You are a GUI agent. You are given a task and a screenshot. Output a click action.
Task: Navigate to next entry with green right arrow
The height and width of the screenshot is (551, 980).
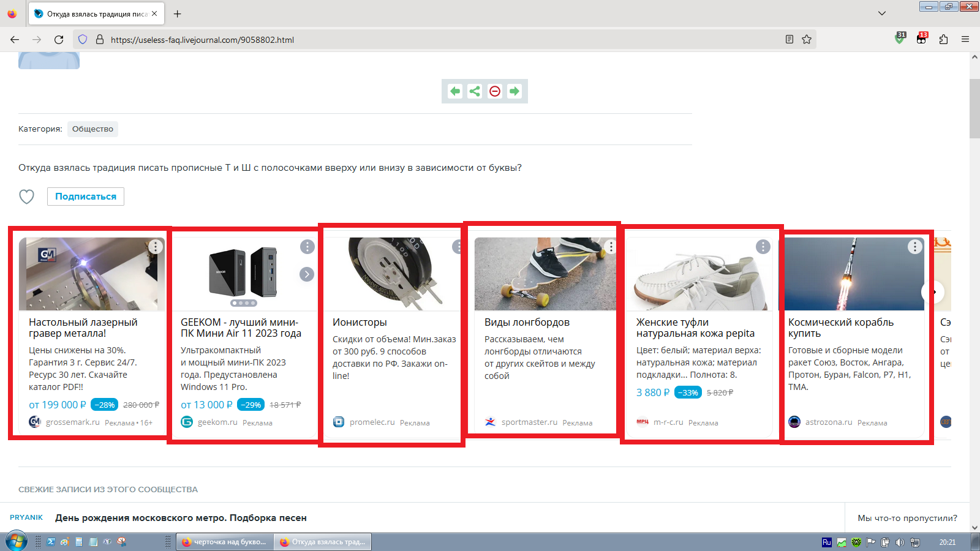pos(514,91)
